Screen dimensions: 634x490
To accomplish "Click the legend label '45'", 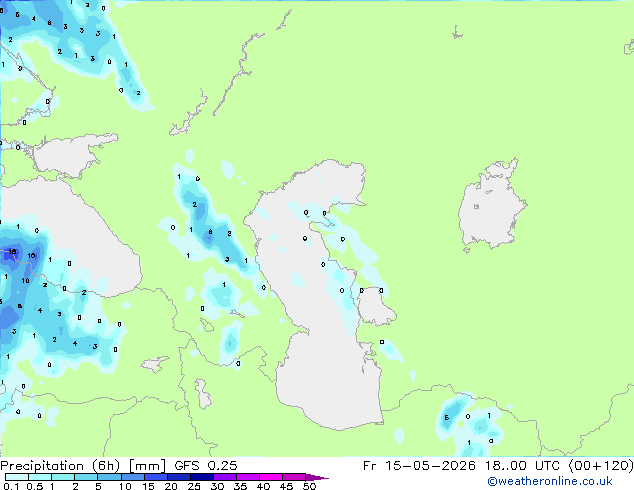I will 286,486.
